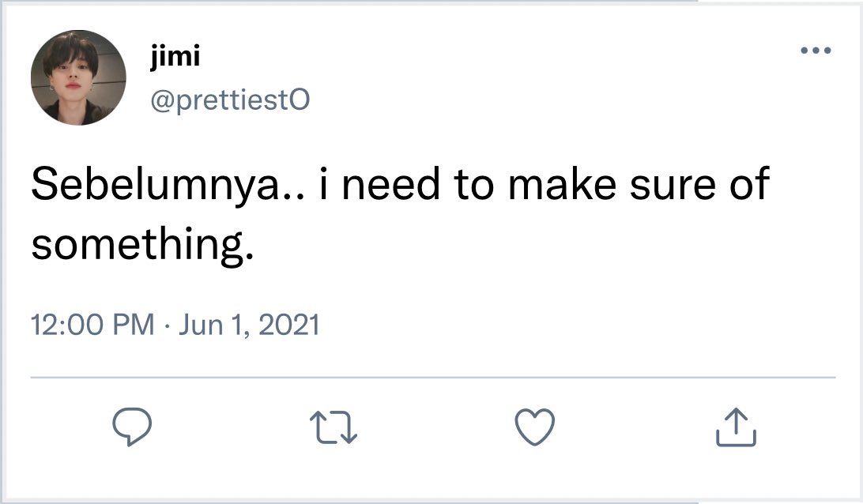Open the three-dot more options menu
Viewport: 863px width, 504px height.
[x=816, y=51]
